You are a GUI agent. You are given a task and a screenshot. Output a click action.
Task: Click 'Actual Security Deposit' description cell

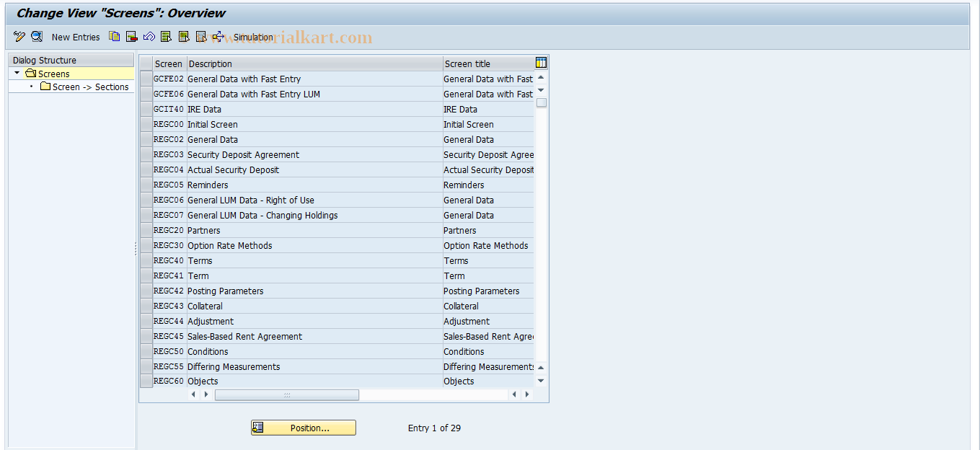pyautogui.click(x=315, y=170)
